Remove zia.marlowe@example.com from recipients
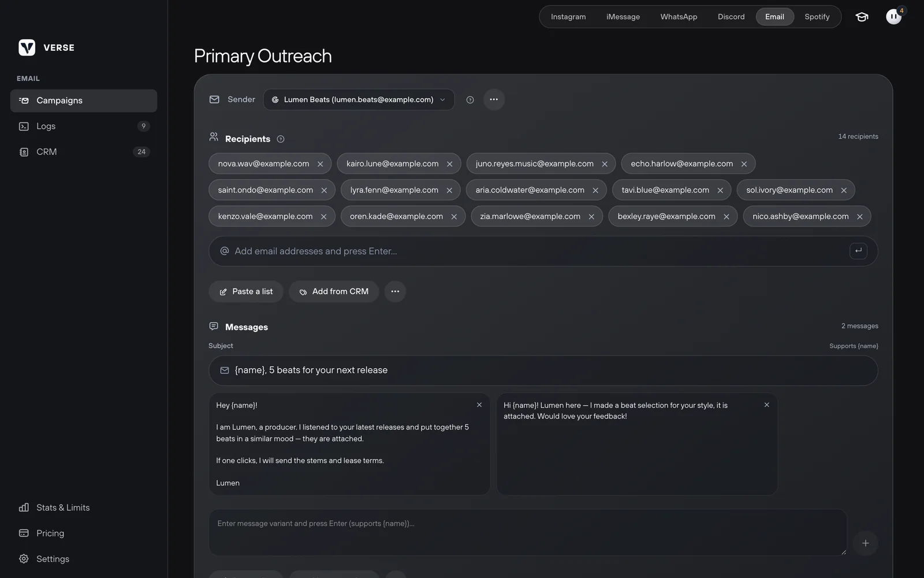 tap(591, 217)
